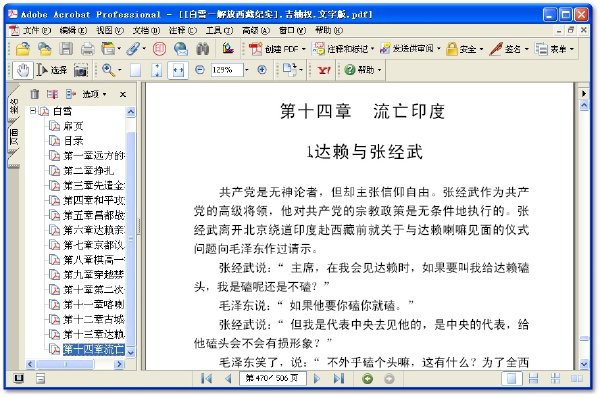Select the Hand tool
Image resolution: width=600 pixels, height=397 pixels.
click(23, 70)
